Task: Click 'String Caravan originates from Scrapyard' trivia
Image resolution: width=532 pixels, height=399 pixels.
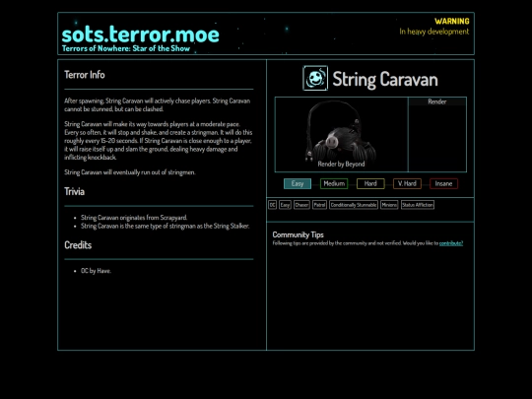Action: pyautogui.click(x=134, y=218)
